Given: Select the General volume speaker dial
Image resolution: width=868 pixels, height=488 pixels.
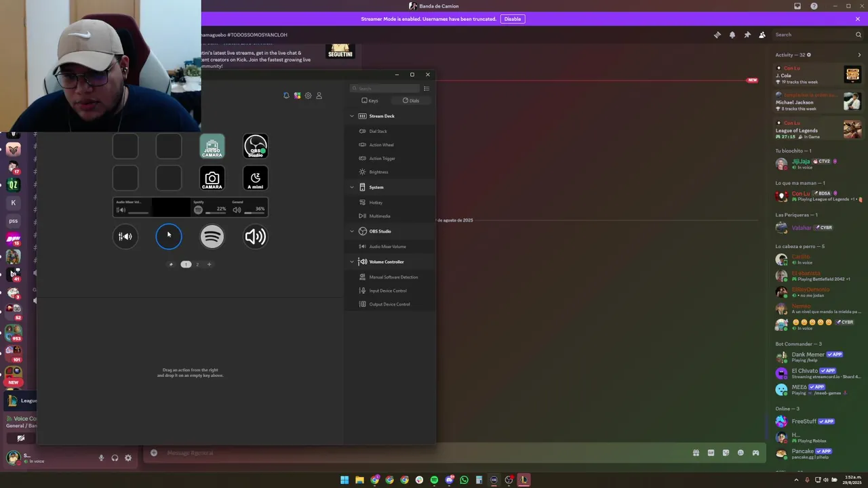Looking at the screenshot, I should click(x=256, y=237).
